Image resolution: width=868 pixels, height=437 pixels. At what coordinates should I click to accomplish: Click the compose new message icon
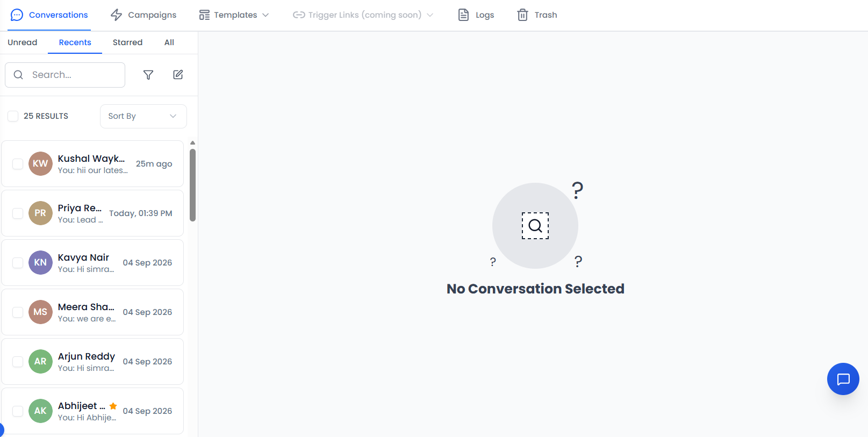[178, 75]
